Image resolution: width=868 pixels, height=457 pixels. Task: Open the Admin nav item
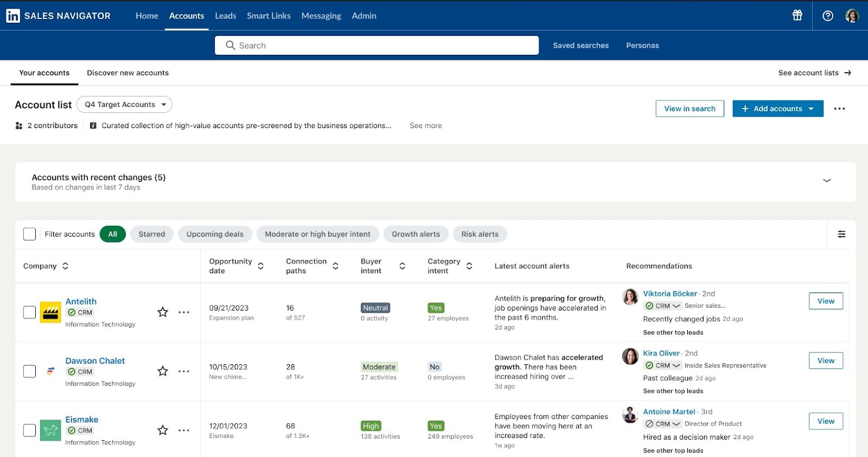tap(364, 16)
